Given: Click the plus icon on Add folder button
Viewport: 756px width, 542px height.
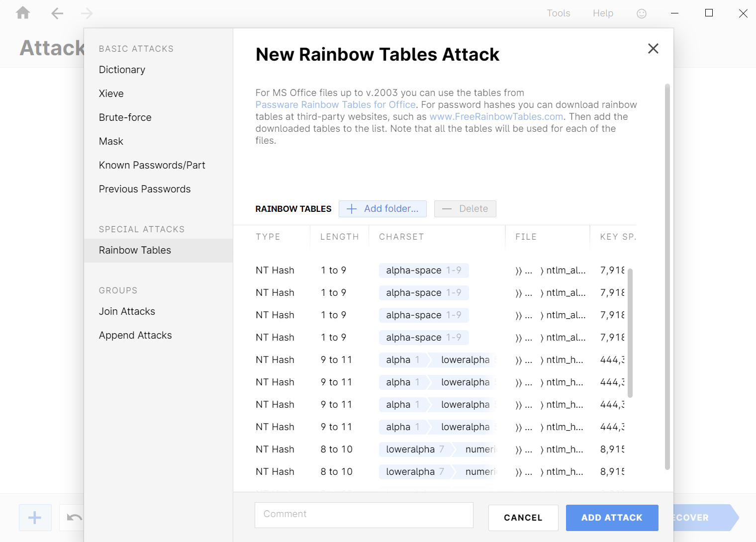Looking at the screenshot, I should (x=352, y=208).
